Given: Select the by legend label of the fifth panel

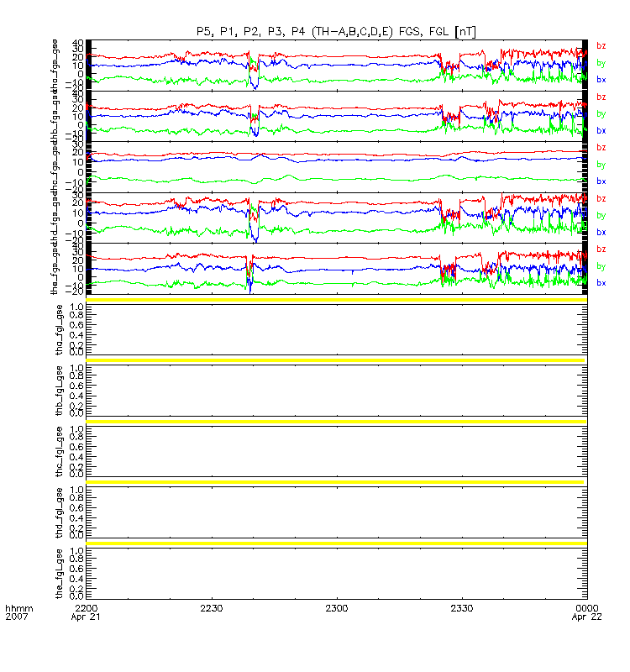Looking at the screenshot, I should pos(601,266).
